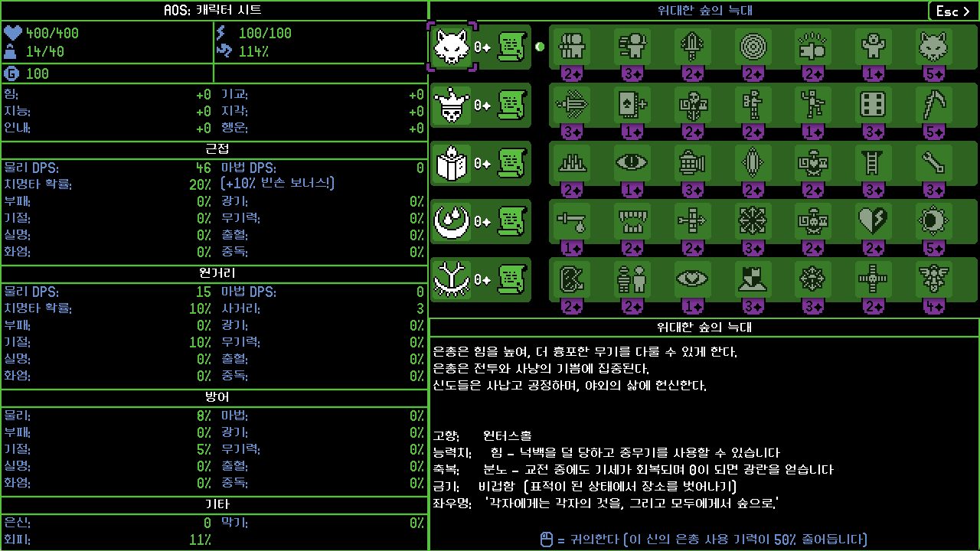
Task: Click the open eye boon in the book row
Action: pos(632,163)
